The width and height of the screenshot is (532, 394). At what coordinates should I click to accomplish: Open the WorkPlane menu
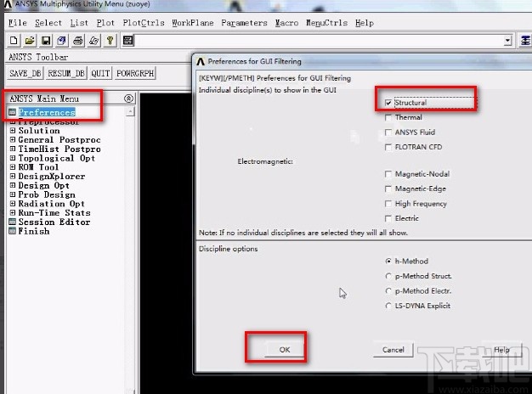click(x=193, y=23)
